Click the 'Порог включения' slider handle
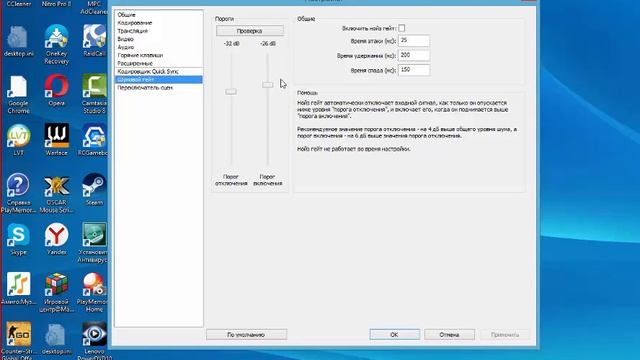The width and height of the screenshot is (640, 360). coord(268,84)
